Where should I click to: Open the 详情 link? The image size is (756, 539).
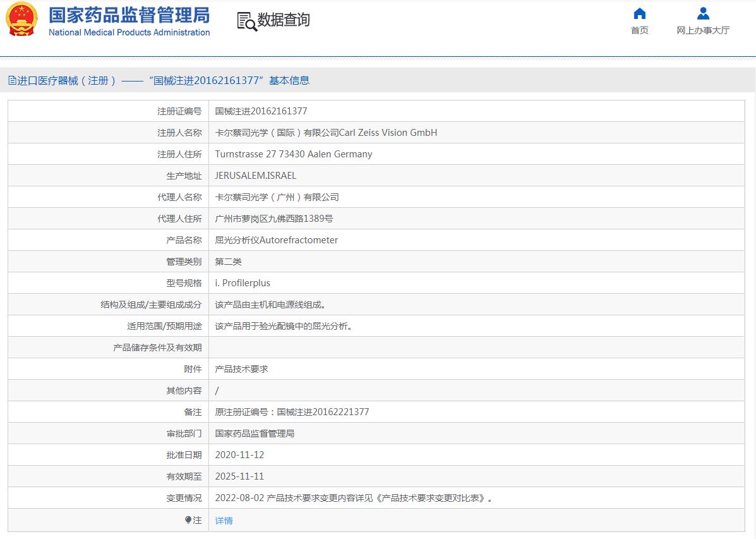pyautogui.click(x=224, y=520)
